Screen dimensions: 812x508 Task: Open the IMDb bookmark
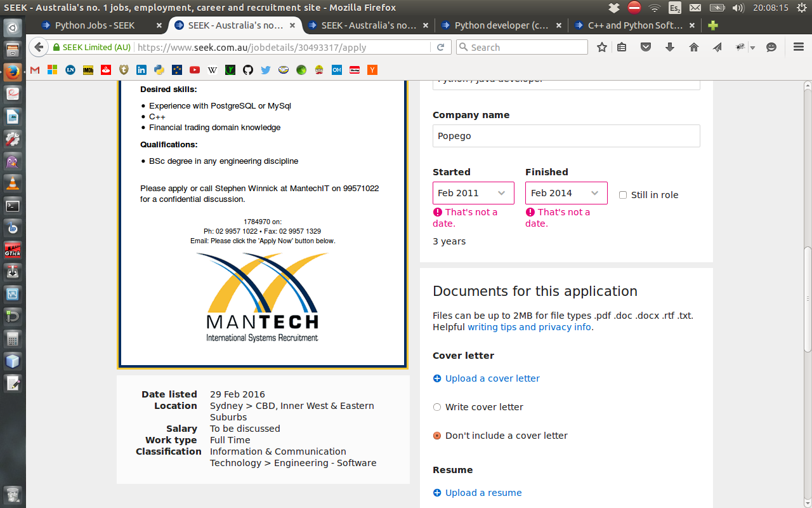click(x=88, y=70)
